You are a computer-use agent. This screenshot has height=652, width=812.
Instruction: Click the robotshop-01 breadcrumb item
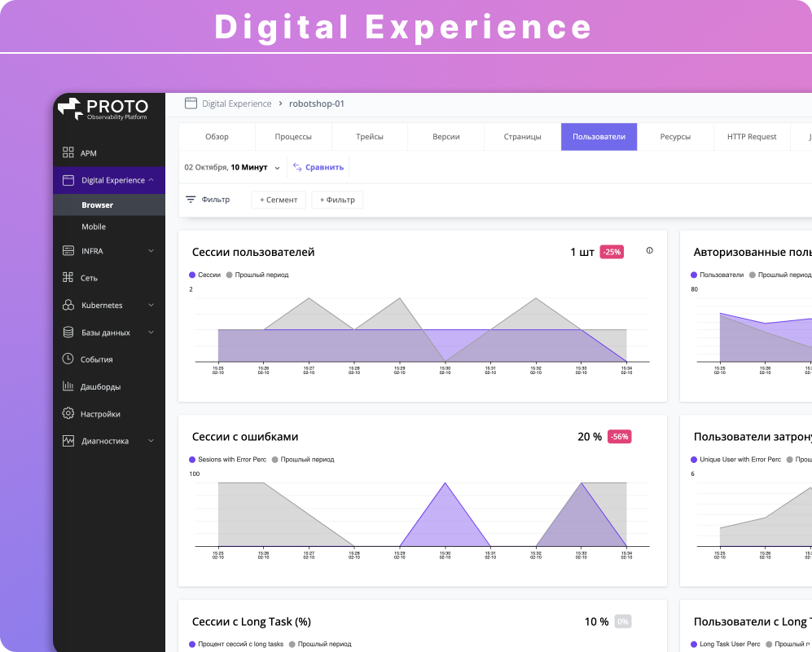(x=316, y=103)
